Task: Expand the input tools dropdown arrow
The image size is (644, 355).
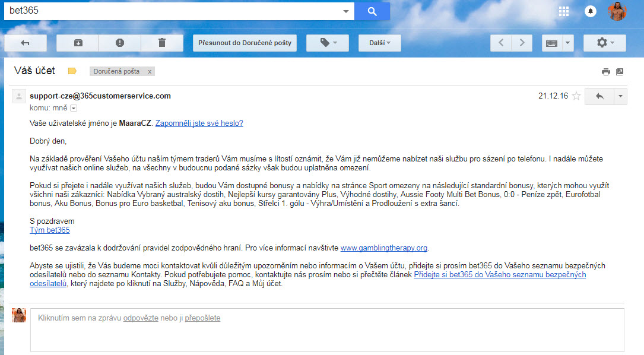Action: (567, 43)
